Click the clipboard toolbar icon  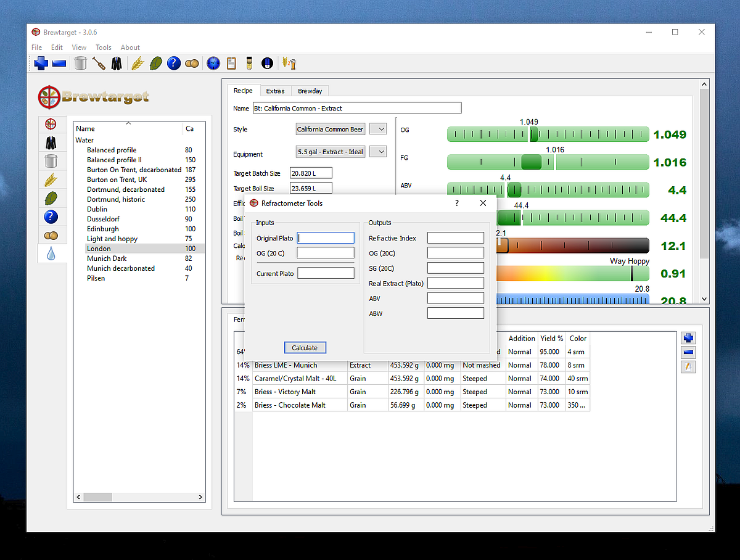231,63
